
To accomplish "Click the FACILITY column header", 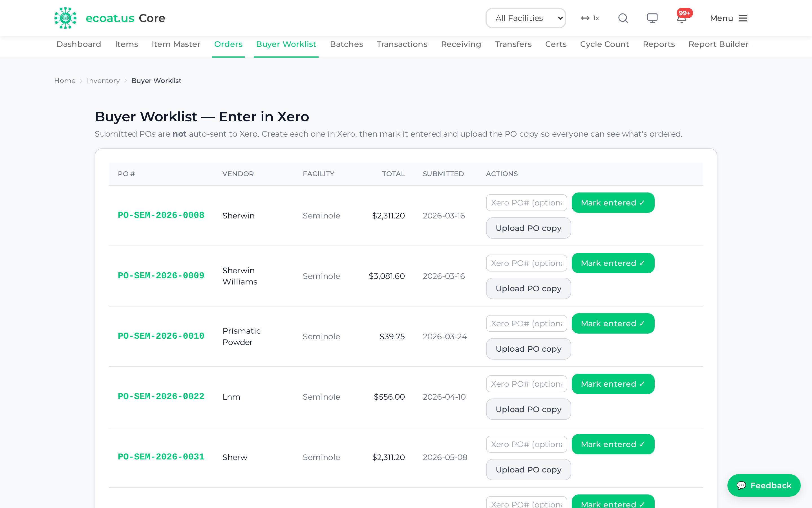I will click(x=318, y=174).
